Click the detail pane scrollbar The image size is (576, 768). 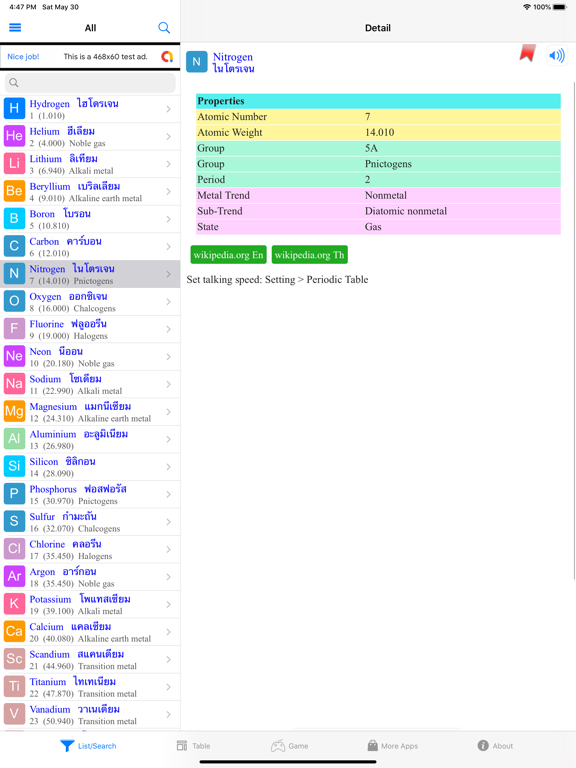click(x=574, y=331)
